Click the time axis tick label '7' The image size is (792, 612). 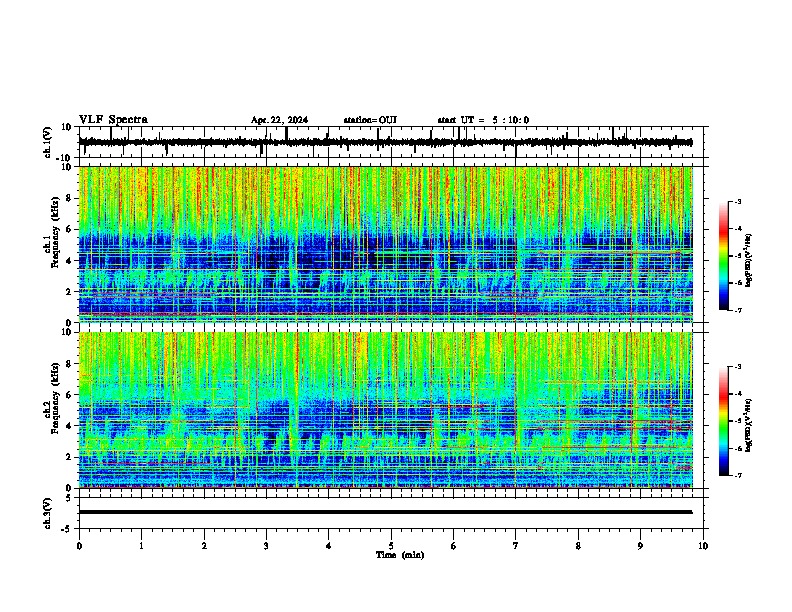coord(516,546)
